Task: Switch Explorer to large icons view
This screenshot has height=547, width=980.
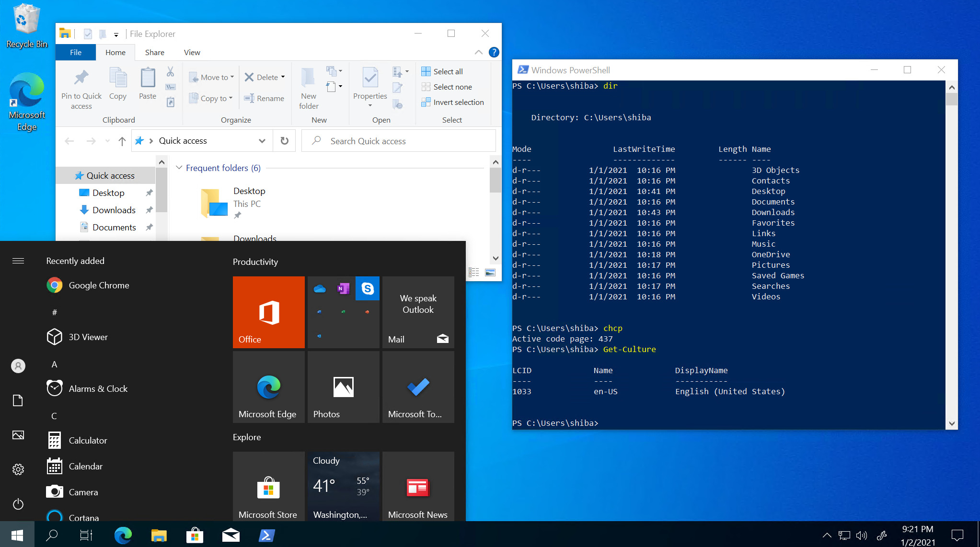Action: (490, 272)
